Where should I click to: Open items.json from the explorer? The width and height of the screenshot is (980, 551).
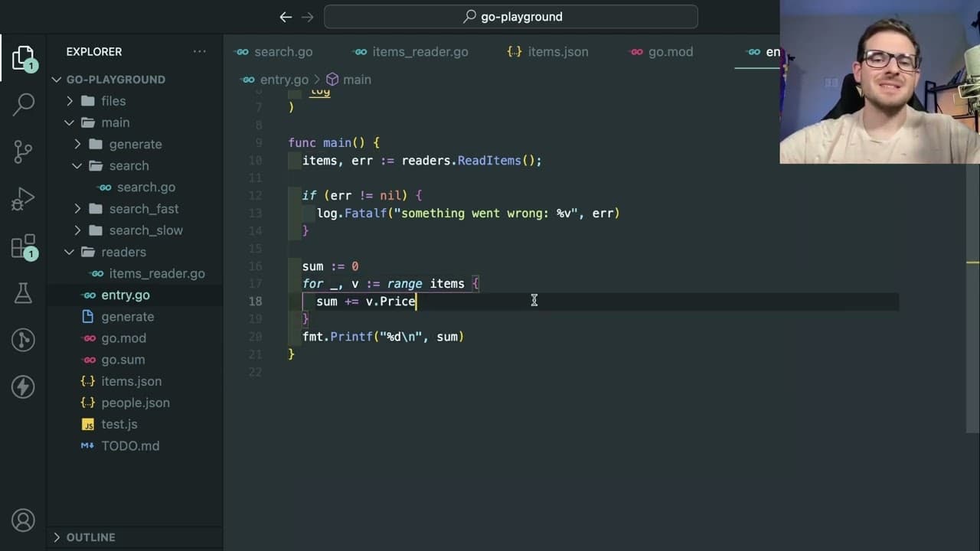click(132, 381)
